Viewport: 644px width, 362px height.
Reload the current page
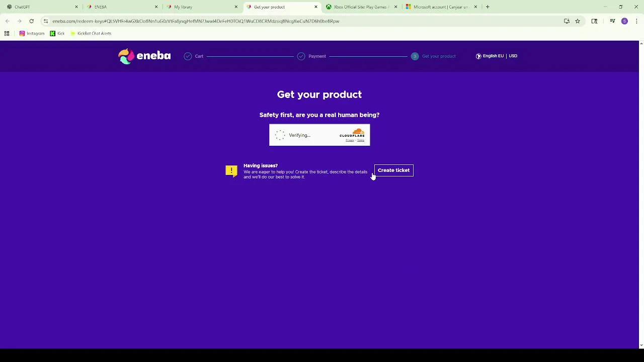point(31,21)
